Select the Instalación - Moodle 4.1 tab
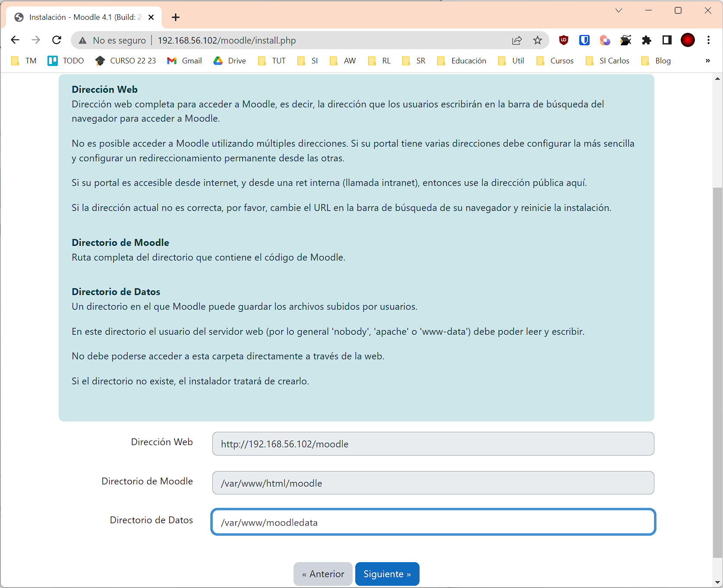The height and width of the screenshot is (588, 723). [84, 17]
